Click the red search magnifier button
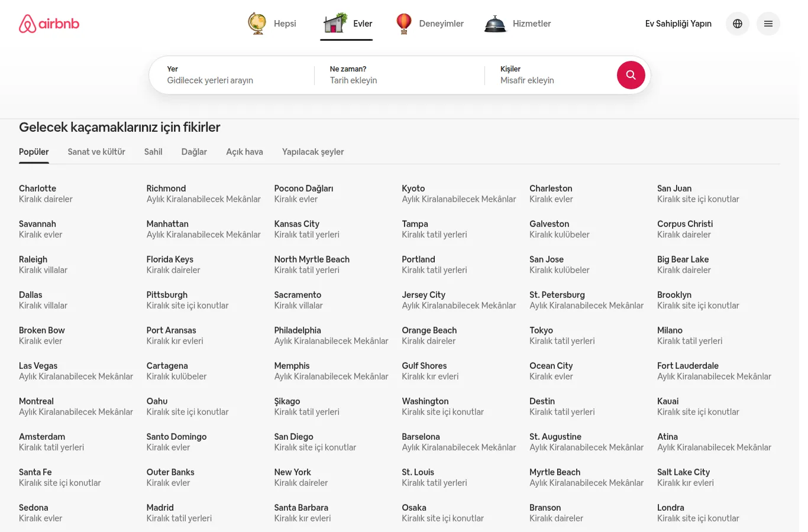Viewport: 808px width, 532px height. tap(631, 75)
